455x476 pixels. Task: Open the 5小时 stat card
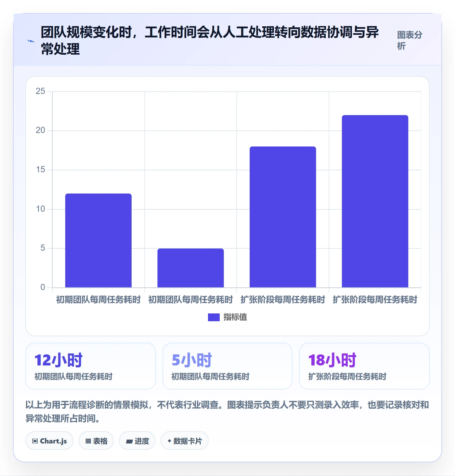(227, 366)
